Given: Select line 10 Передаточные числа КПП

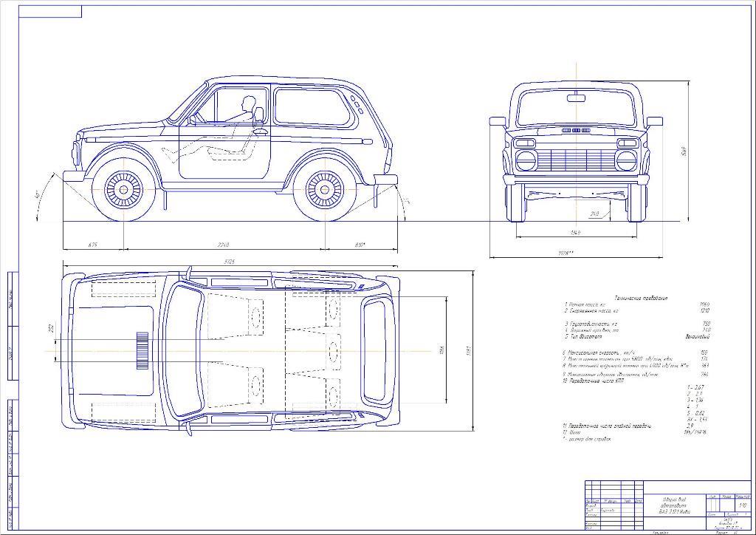Looking at the screenshot, I should (593, 381).
